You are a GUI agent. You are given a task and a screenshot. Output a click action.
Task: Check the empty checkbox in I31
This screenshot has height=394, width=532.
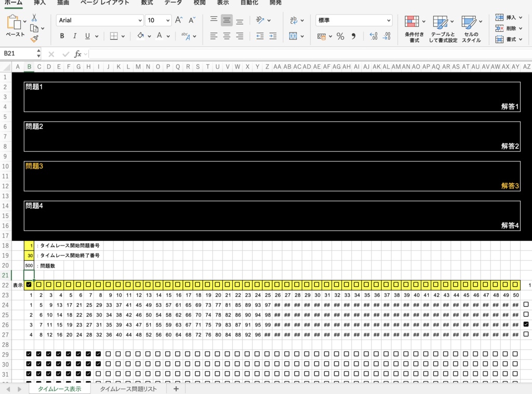pos(98,374)
